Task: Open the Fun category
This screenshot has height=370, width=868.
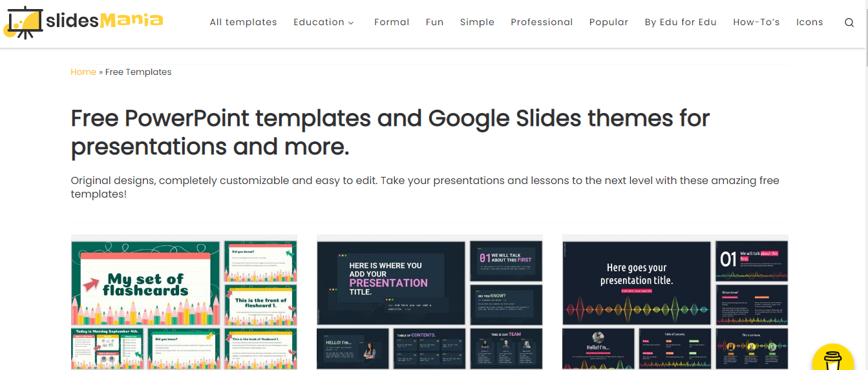Action: pos(434,22)
